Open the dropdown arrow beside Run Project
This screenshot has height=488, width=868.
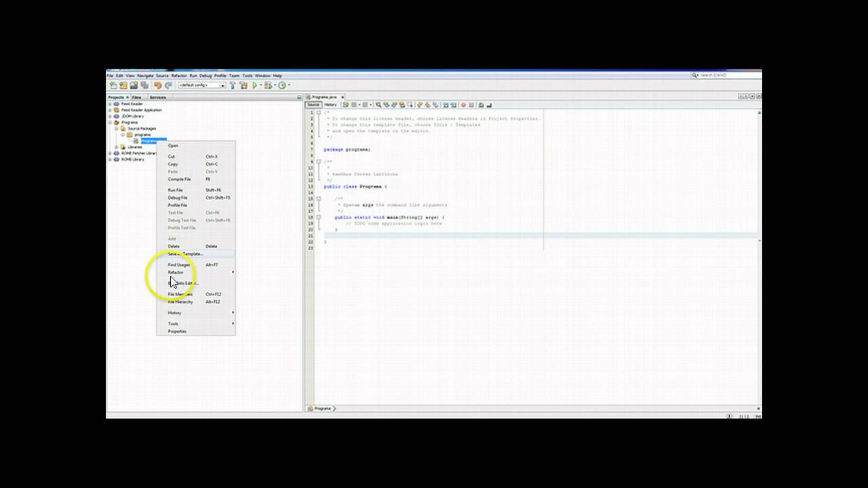[261, 85]
